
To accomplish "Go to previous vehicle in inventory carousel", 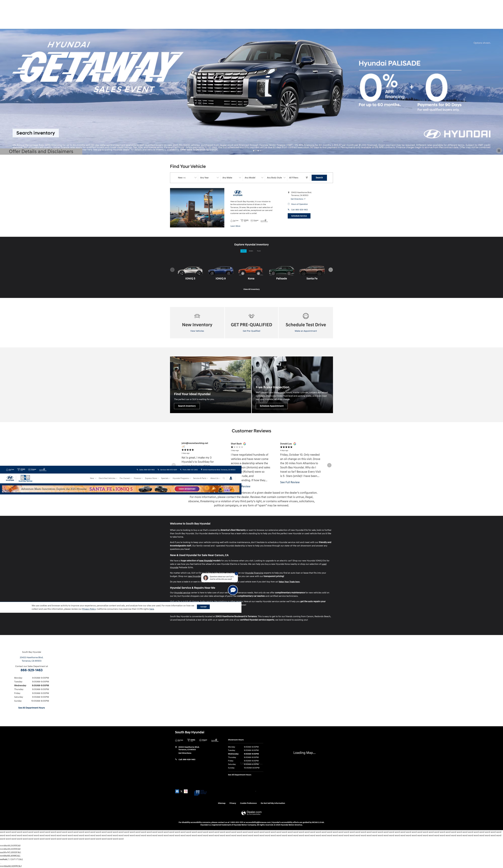I will point(172,270).
